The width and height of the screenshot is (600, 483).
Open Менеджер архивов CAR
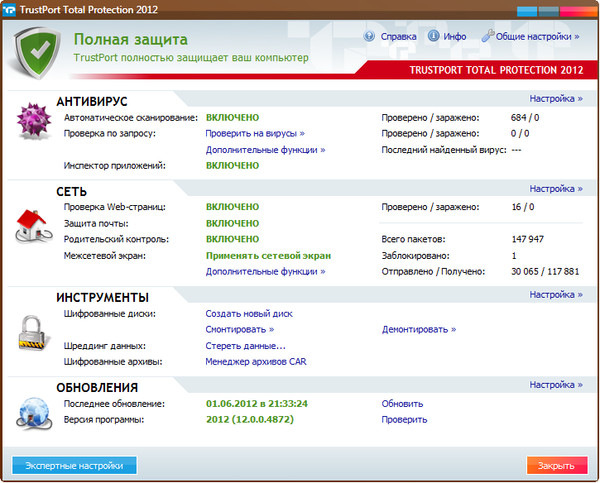click(x=256, y=362)
